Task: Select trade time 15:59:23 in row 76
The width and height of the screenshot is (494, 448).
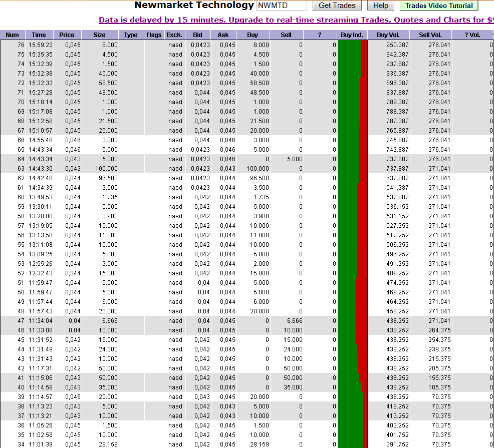Action: click(40, 45)
